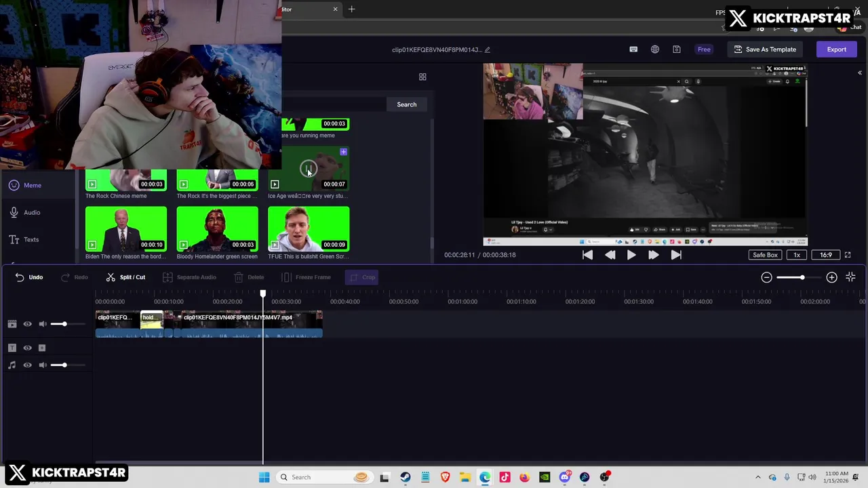Screen dimensions: 868x488
Task: Zoom in the timeline with plus icon
Action: [x=831, y=277]
